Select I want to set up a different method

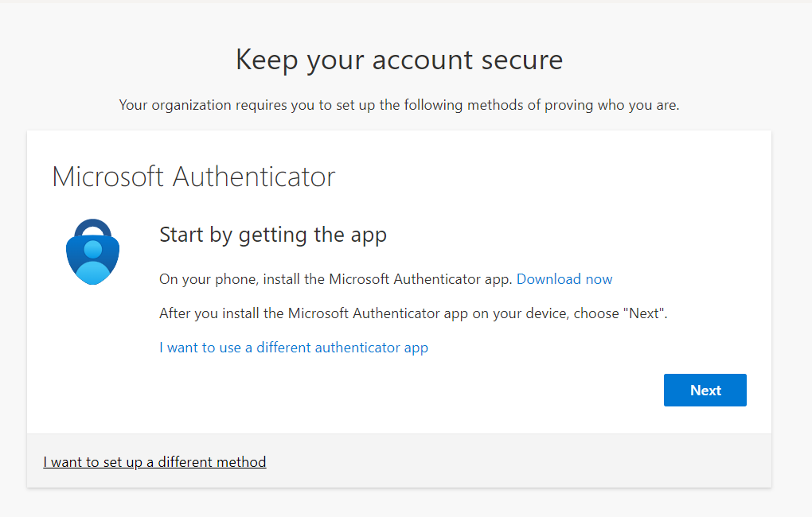(154, 462)
